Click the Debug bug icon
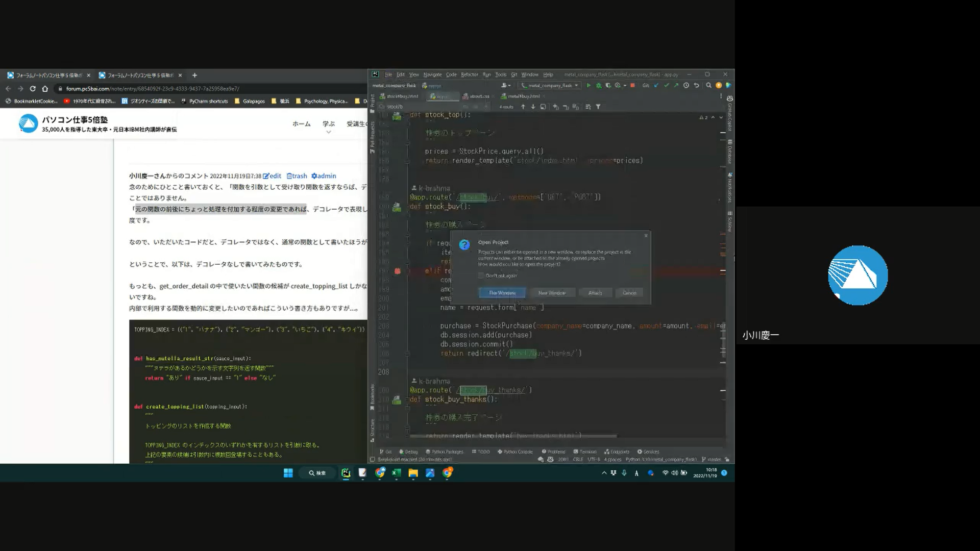The image size is (980, 551). [x=599, y=86]
